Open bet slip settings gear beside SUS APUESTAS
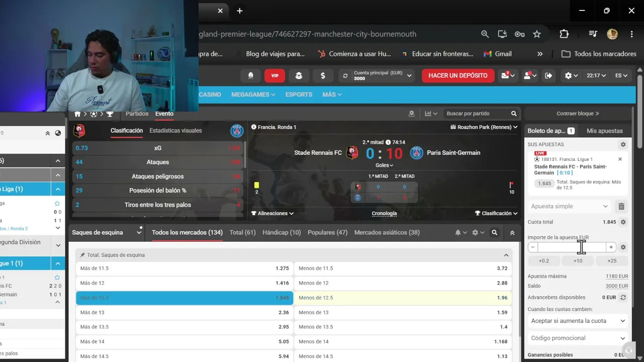Screen dimensions: 644x362 click(x=623, y=144)
